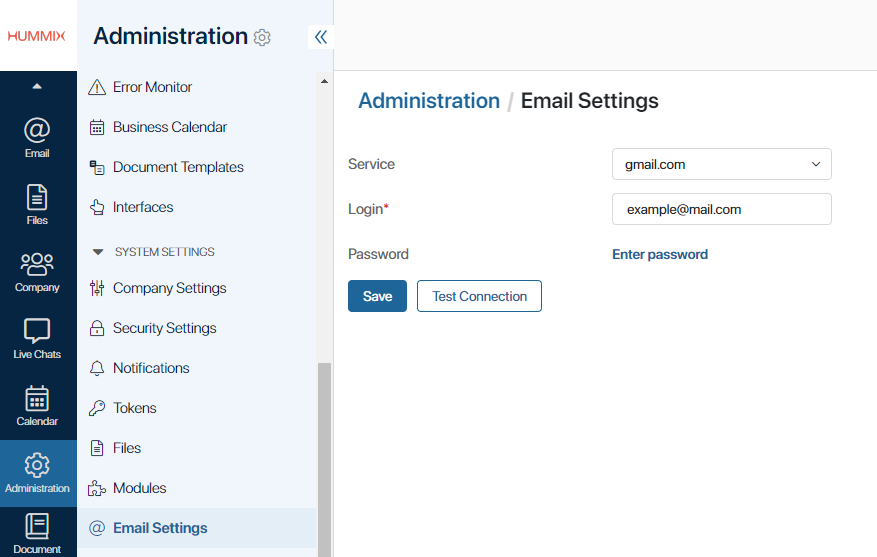
Task: Click the settings menu vertical scrollbar
Action: point(324,459)
